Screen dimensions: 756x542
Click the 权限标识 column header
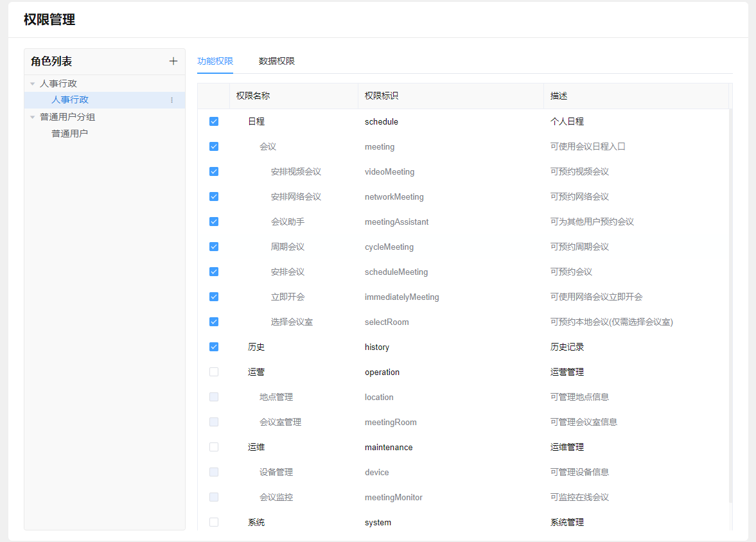tap(382, 96)
